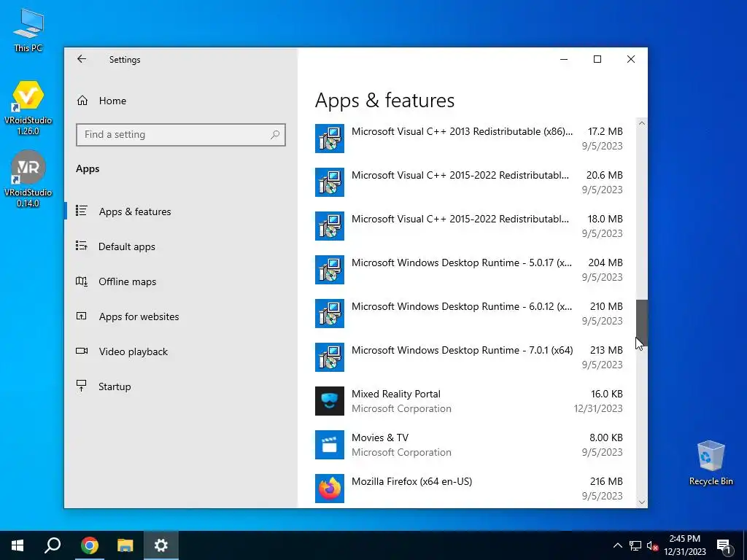Image resolution: width=747 pixels, height=560 pixels.
Task: Click the 20.6 MB Visual C++ 2015-2022 icon
Action: (x=330, y=182)
